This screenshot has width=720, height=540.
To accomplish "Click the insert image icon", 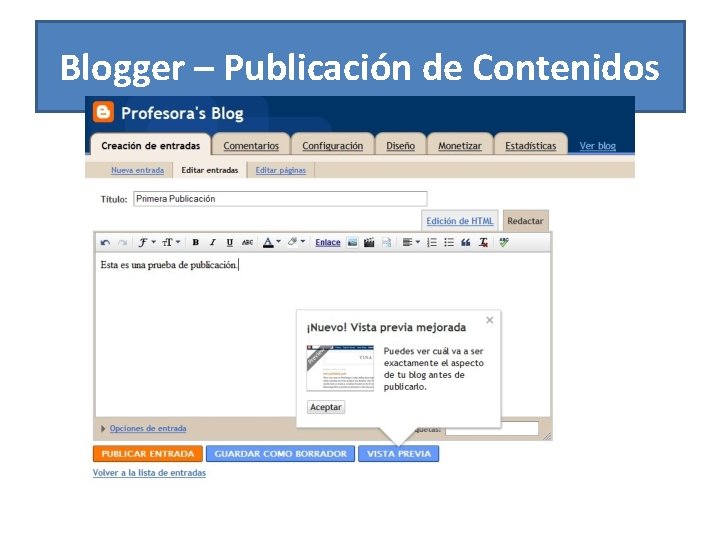I will point(352,242).
